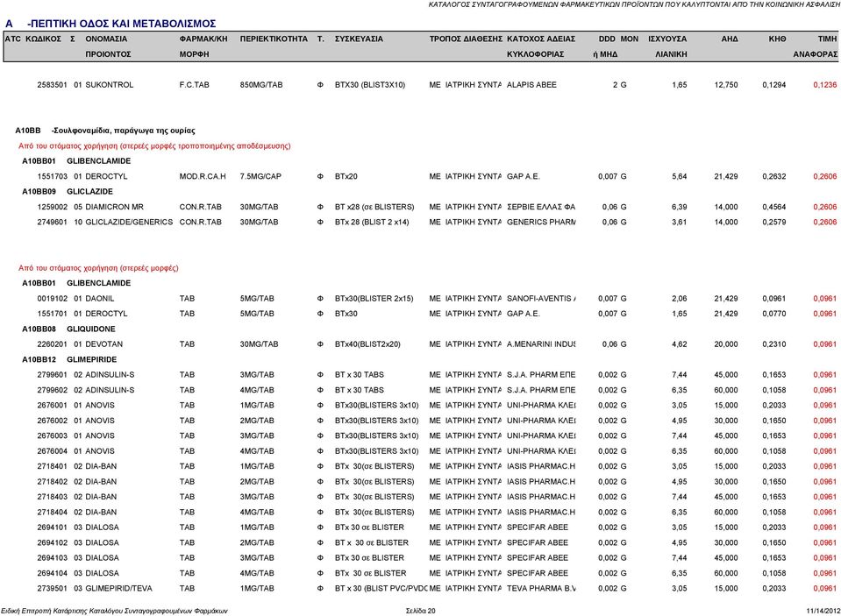
Task: Click the "0,0770" value
Action: [774, 314]
